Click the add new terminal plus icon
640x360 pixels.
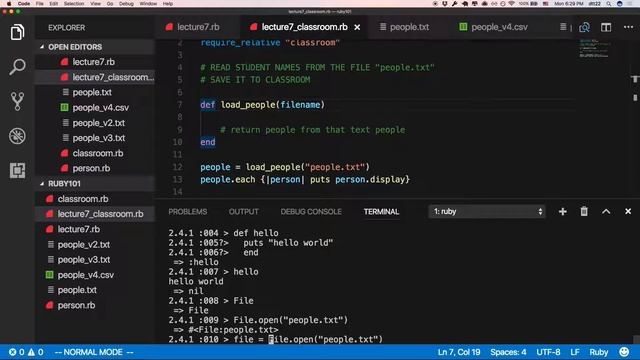tap(562, 211)
